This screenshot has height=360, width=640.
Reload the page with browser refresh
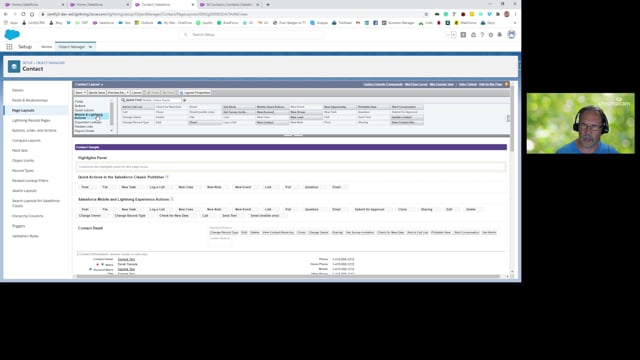[23, 14]
